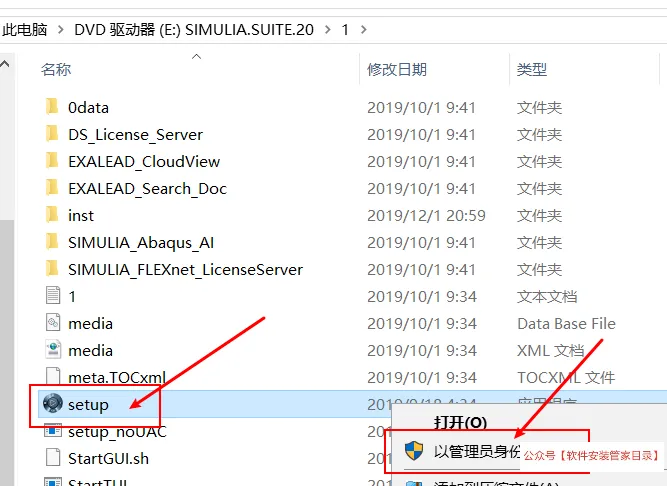667x486 pixels.
Task: Select the SIMULIA_Abaqus_AI folder name
Action: [141, 243]
